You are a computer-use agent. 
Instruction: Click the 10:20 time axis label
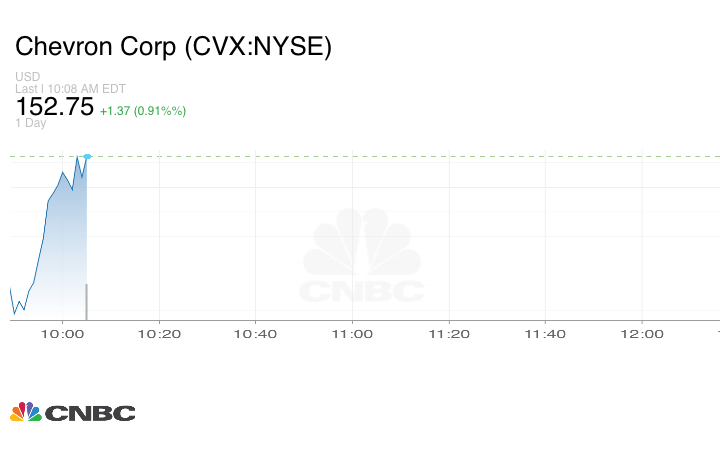click(159, 334)
